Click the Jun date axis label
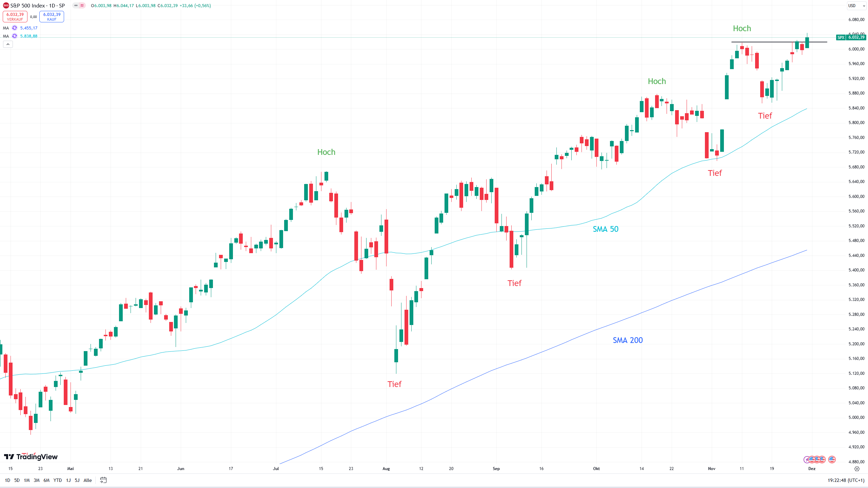The width and height of the screenshot is (868, 488). [181, 469]
